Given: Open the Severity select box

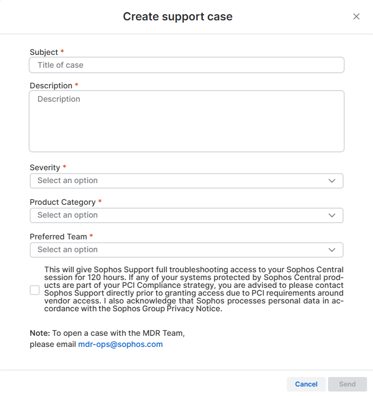Looking at the screenshot, I should click(187, 181).
